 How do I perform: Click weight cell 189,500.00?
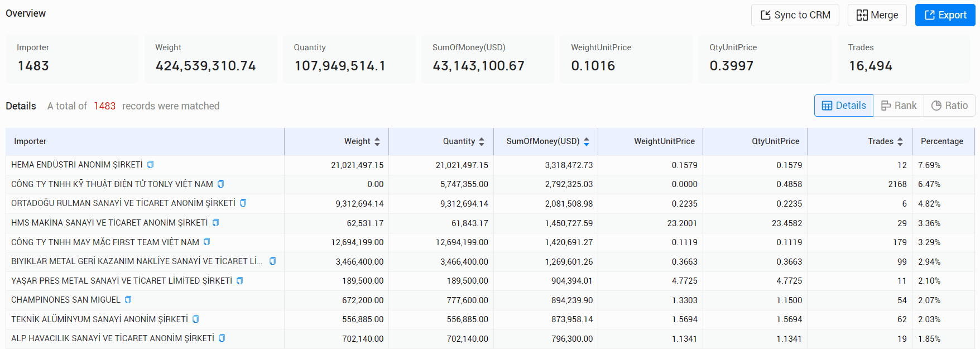tap(363, 281)
